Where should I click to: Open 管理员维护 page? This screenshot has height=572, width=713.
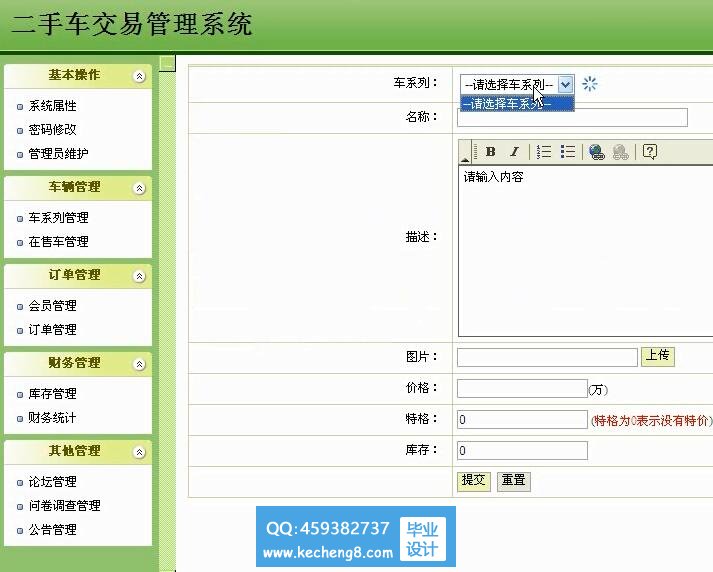(58, 154)
